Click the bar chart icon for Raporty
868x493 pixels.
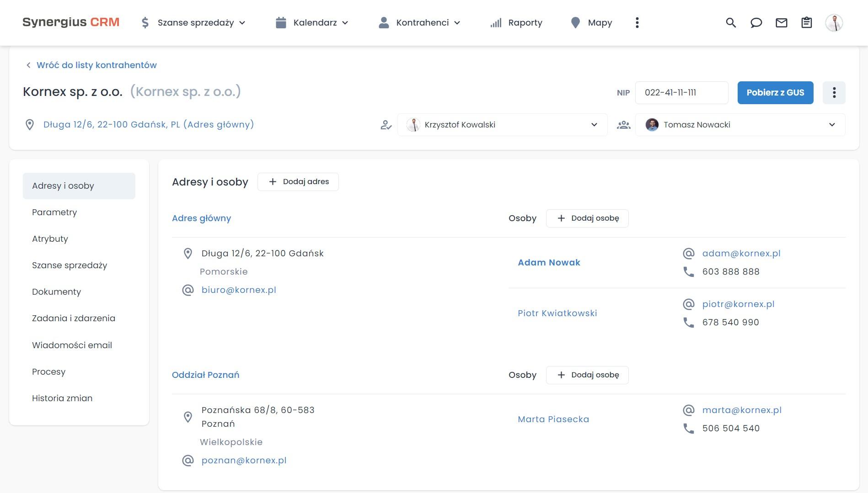496,23
